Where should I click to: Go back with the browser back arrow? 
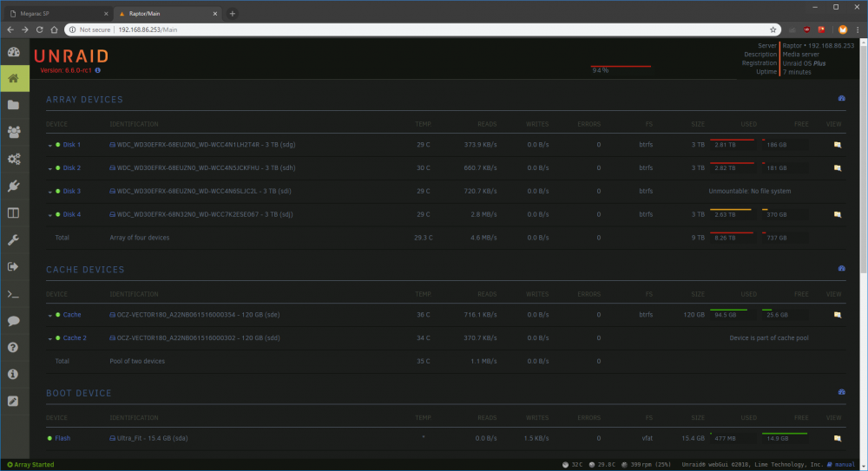point(10,29)
